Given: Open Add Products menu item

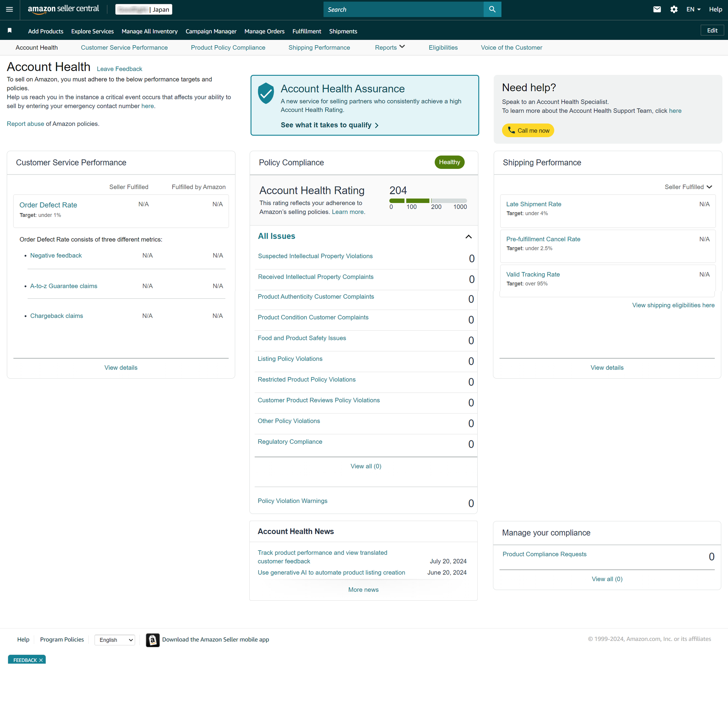Looking at the screenshot, I should click(x=46, y=31).
